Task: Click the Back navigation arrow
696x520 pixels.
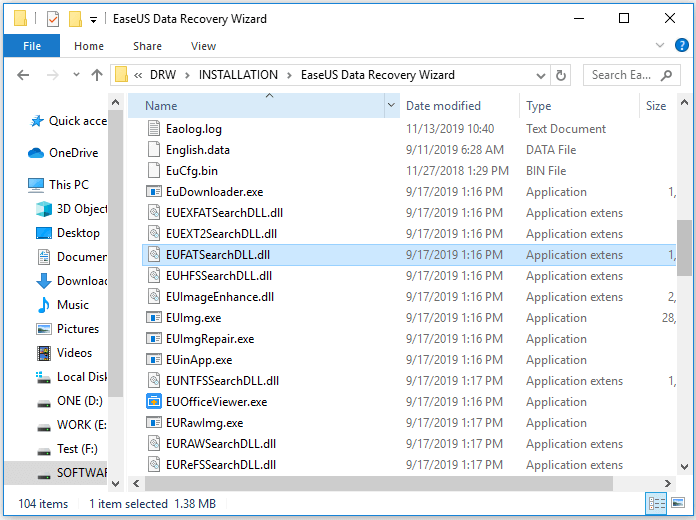Action: coord(21,75)
